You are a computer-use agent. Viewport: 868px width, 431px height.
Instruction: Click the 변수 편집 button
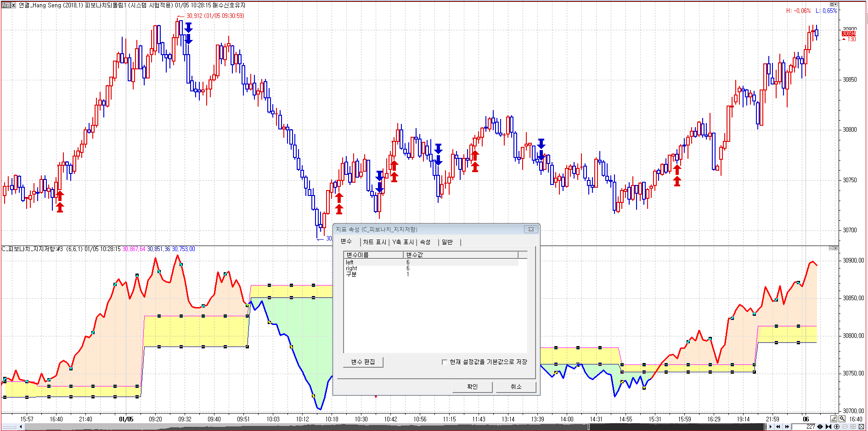[363, 362]
